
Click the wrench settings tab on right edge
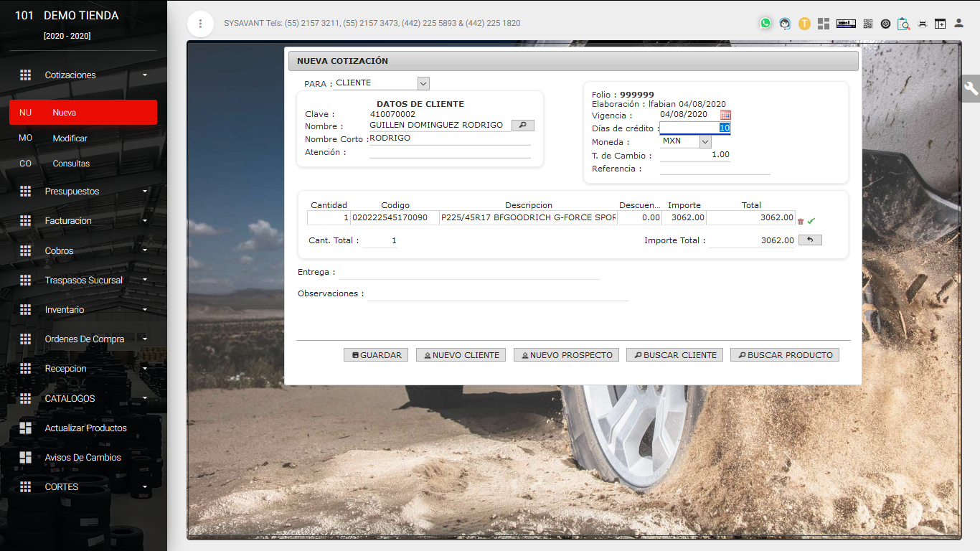coord(971,88)
